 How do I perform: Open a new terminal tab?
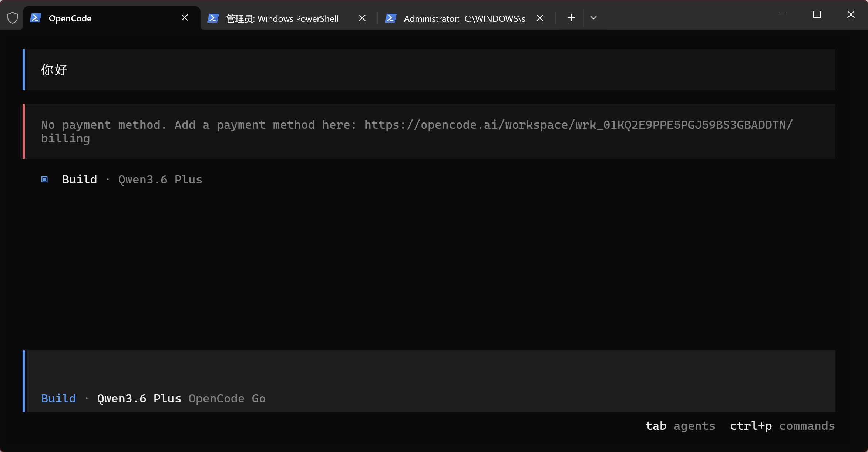point(571,18)
